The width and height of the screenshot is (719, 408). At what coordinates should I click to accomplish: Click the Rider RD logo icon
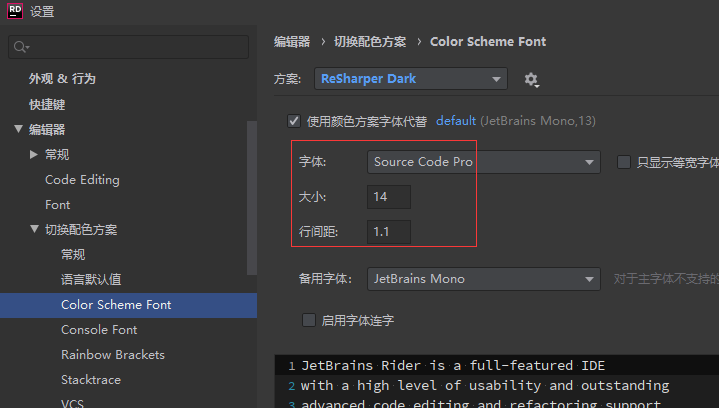point(15,10)
